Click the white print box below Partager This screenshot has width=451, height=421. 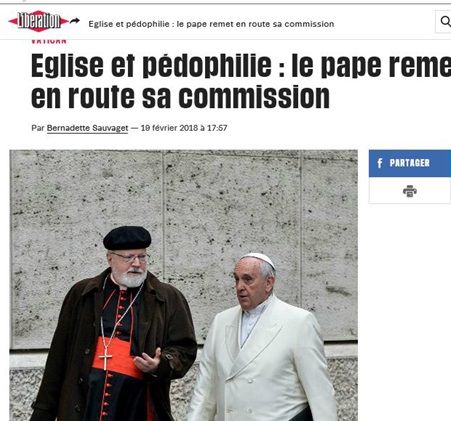[410, 190]
